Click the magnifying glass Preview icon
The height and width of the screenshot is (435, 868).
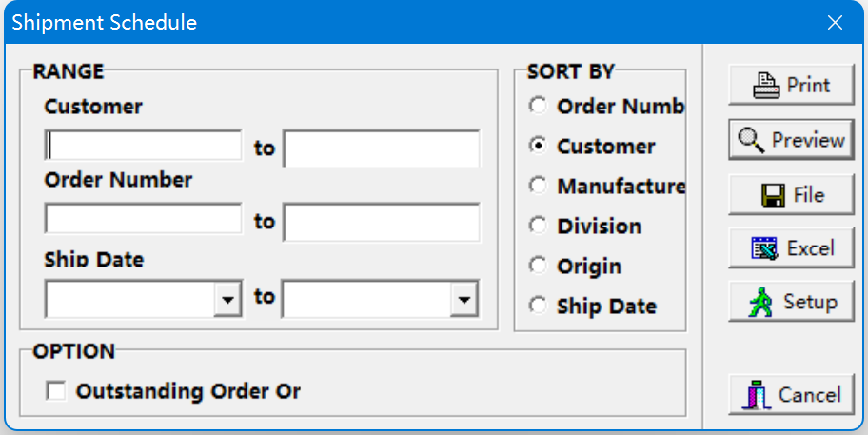752,140
